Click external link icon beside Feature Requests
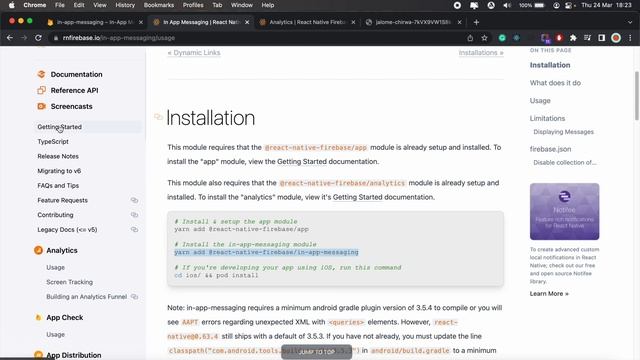 [x=134, y=200]
